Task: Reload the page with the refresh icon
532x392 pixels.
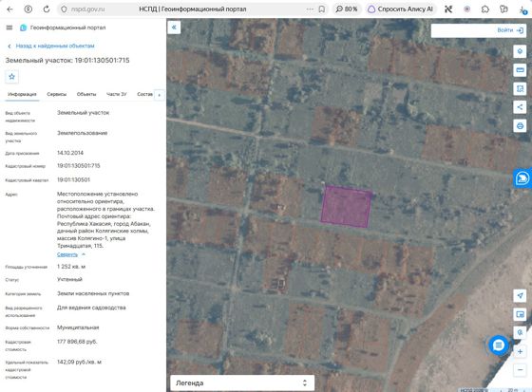Action: click(47, 9)
